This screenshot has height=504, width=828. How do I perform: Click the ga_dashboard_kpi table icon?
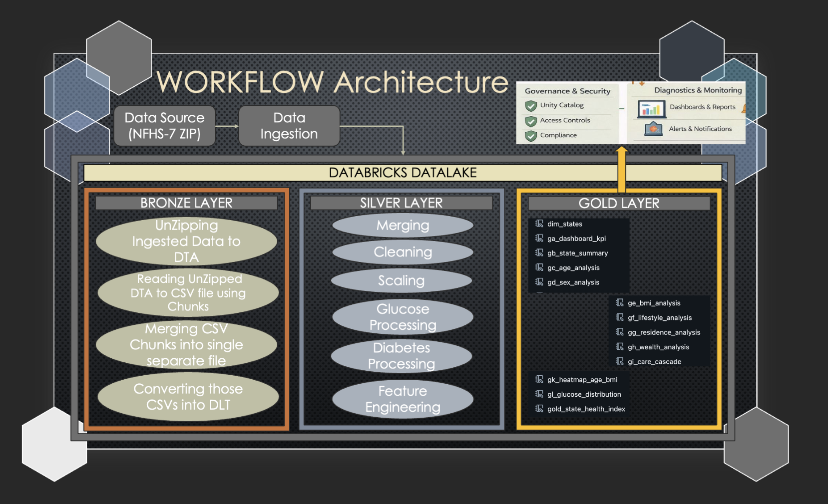539,238
